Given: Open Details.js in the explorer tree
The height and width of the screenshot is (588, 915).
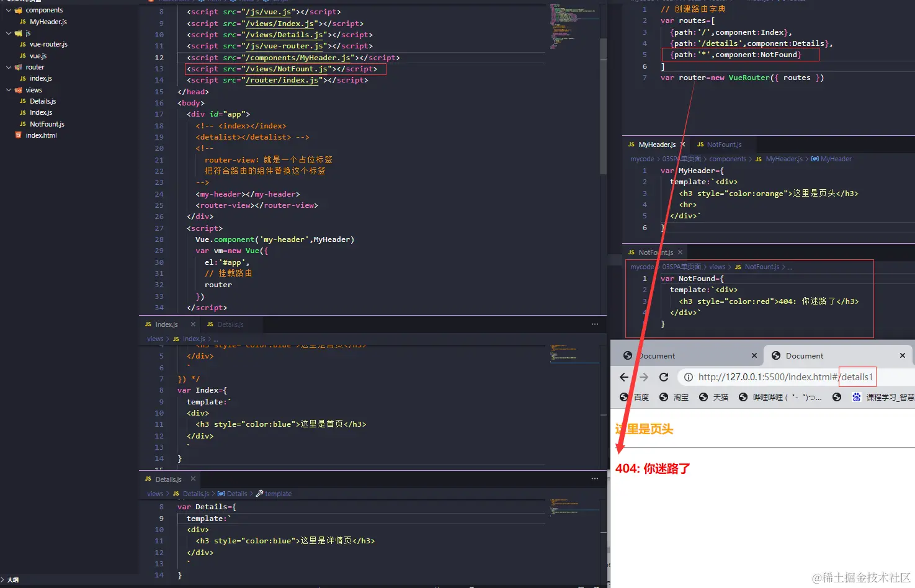Looking at the screenshot, I should coord(43,101).
